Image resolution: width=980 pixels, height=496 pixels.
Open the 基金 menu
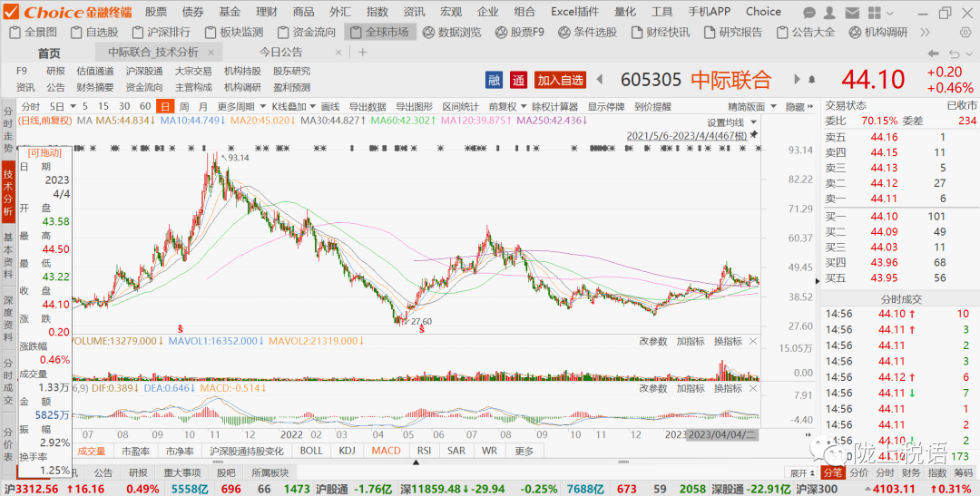(x=230, y=12)
